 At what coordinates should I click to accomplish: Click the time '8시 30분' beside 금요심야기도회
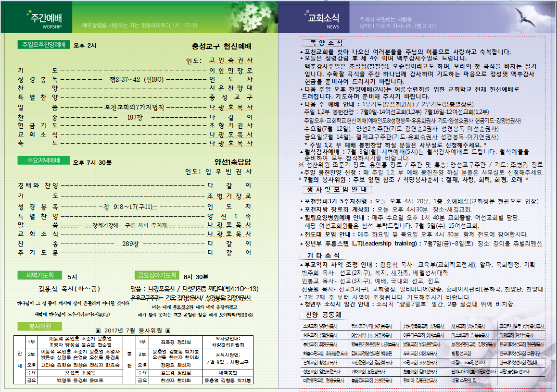[x=196, y=277]
